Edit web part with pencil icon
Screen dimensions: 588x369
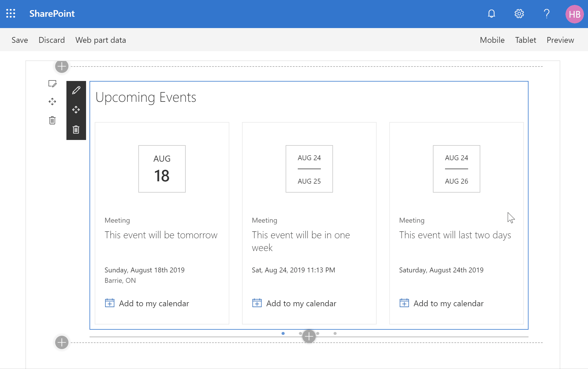click(76, 91)
